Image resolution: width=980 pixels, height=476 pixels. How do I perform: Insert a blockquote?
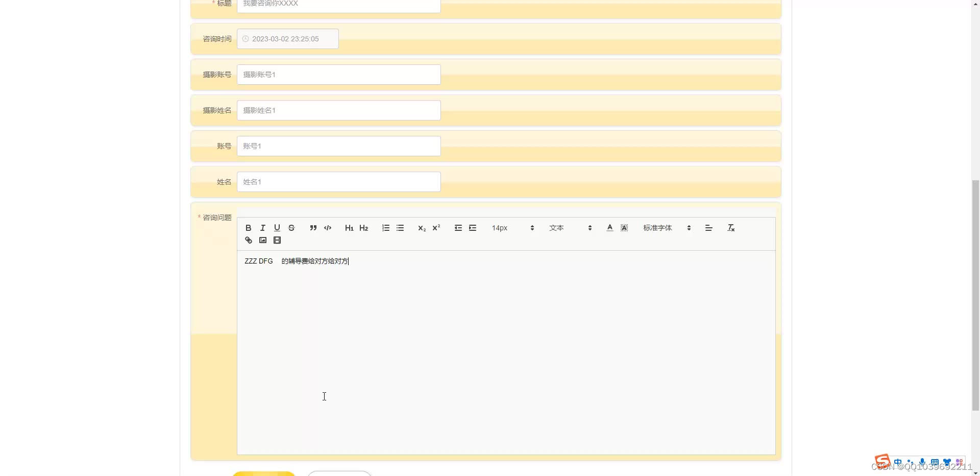313,228
